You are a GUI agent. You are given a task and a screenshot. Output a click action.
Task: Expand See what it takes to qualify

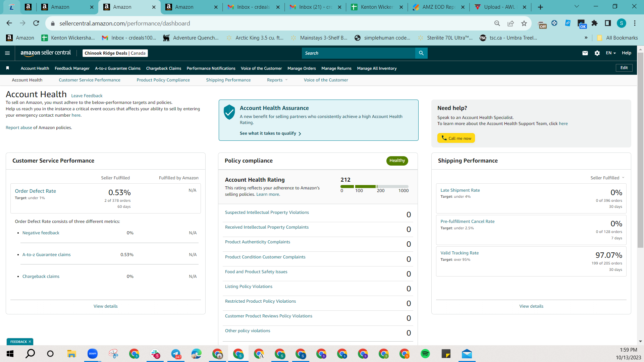[x=270, y=133]
